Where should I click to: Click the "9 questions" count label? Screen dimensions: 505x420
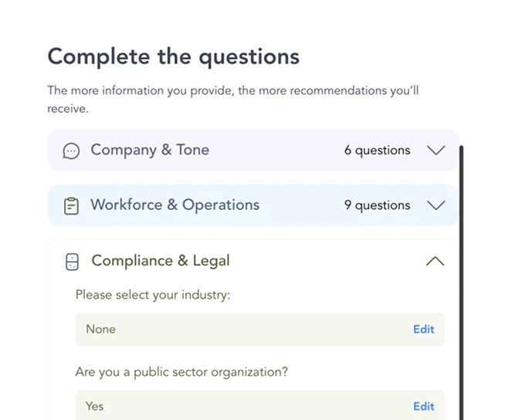coord(377,205)
